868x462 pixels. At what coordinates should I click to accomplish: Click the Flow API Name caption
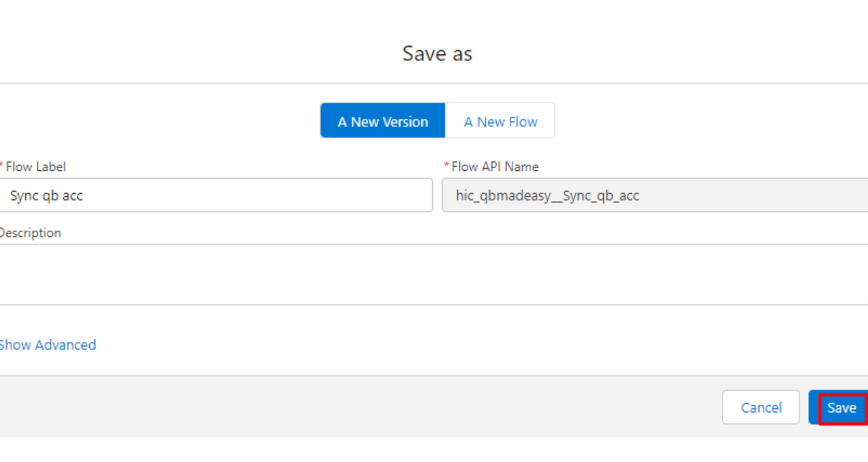click(x=495, y=167)
